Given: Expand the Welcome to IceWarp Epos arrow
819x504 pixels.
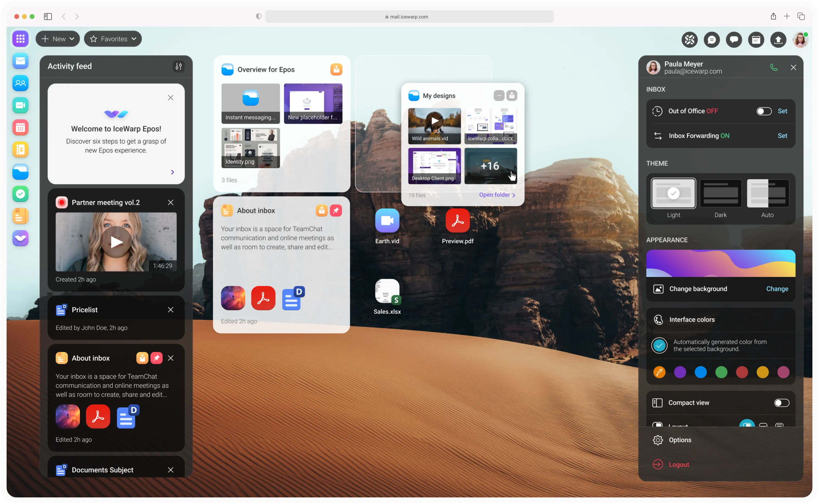Looking at the screenshot, I should pos(172,172).
